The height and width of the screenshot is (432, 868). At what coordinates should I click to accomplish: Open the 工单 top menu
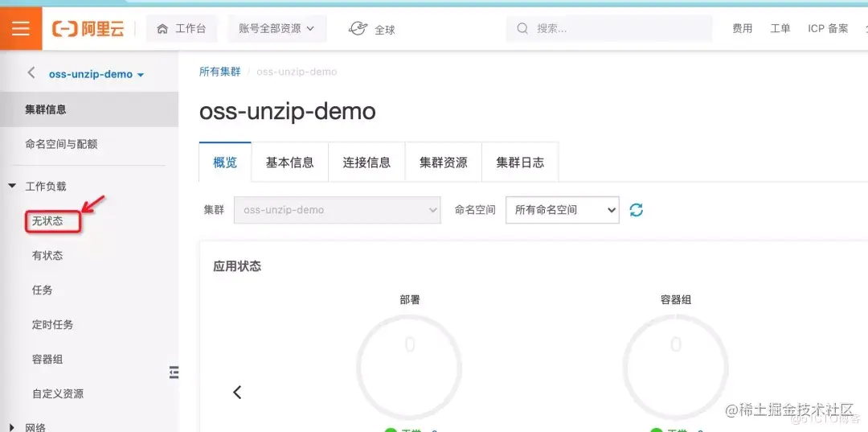(x=780, y=29)
